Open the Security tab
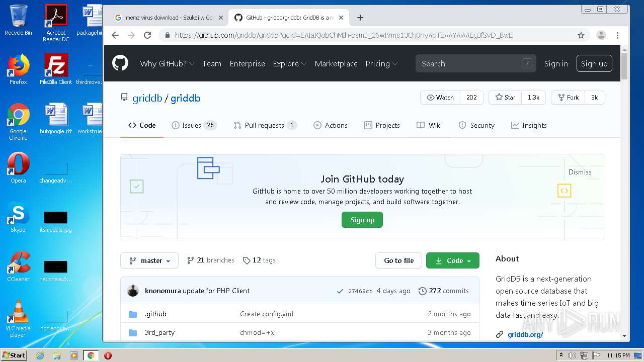The width and height of the screenshot is (644, 362). (x=476, y=125)
